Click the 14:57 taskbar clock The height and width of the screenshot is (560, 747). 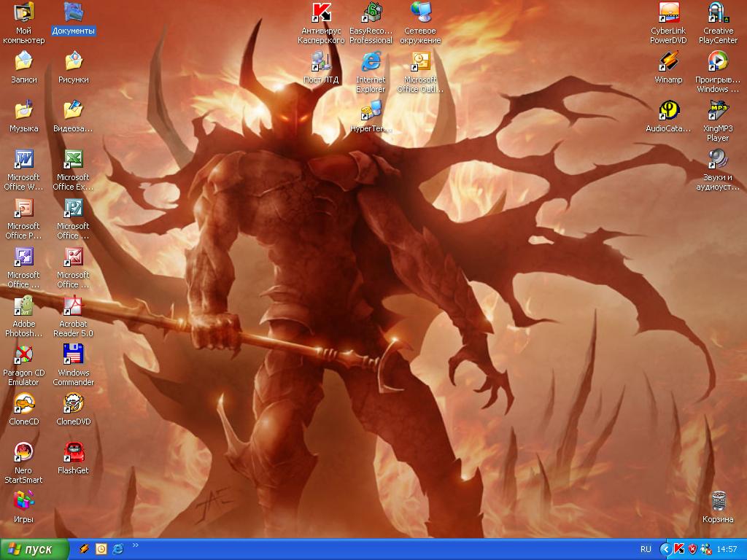727,549
